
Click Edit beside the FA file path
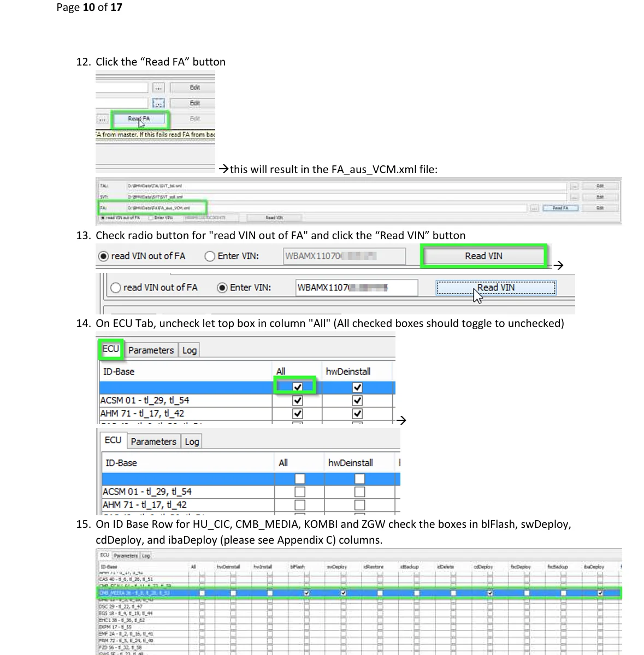(600, 208)
